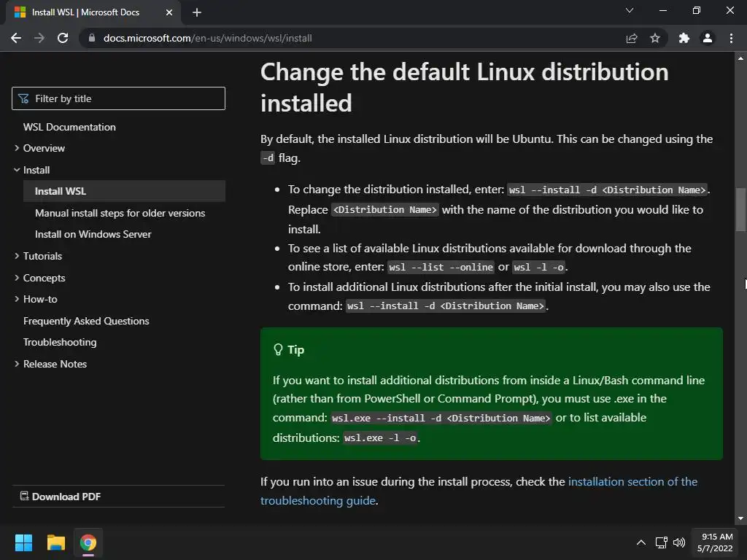The width and height of the screenshot is (747, 560).
Task: Click the Download PDF button
Action: coord(61,497)
